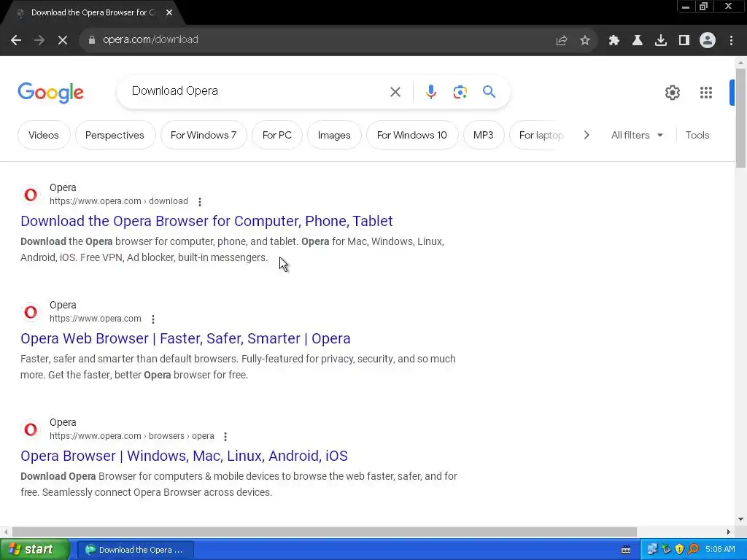Image resolution: width=747 pixels, height=560 pixels.
Task: Select the For Windows 7 filter chip
Action: [204, 135]
